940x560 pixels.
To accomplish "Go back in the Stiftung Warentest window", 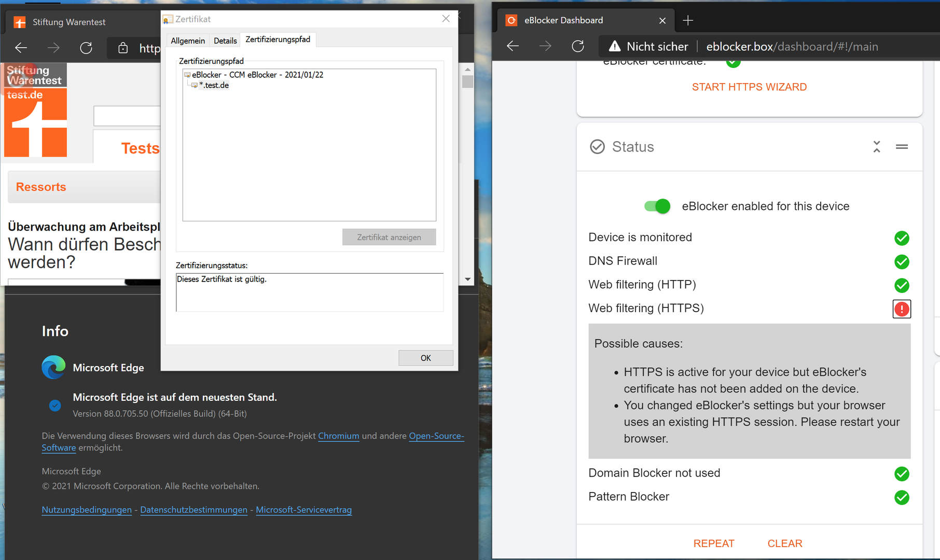I will tap(21, 48).
